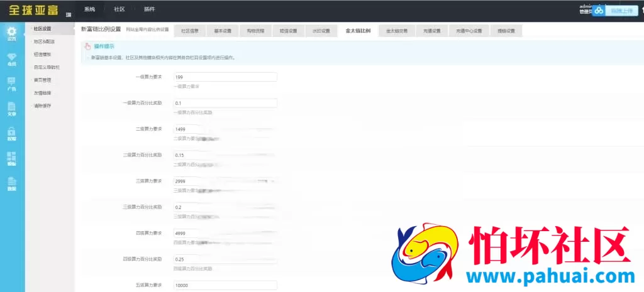
Task: Click the cloud upload icon at top right
Action: pyautogui.click(x=599, y=11)
